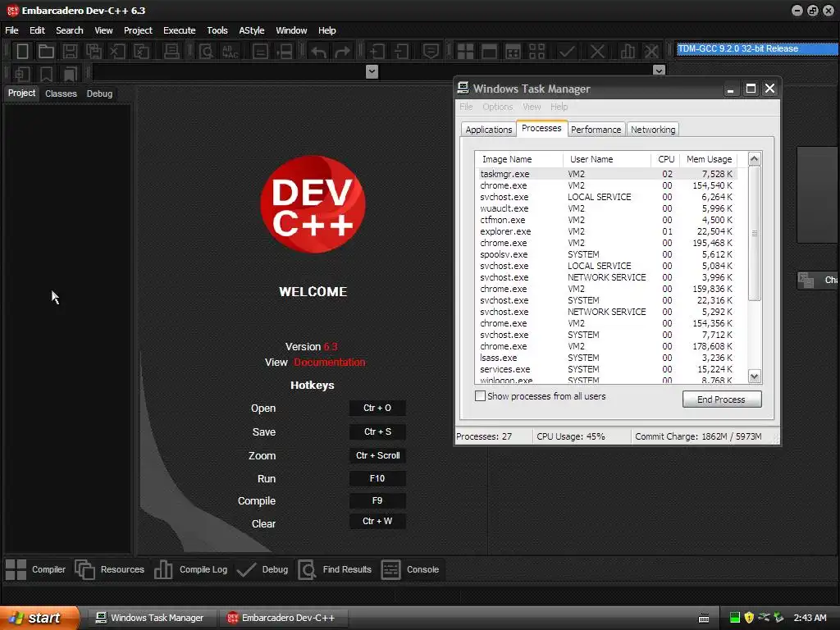Click the Replace AB-AC toolbar icon
The width and height of the screenshot is (840, 630).
[231, 52]
